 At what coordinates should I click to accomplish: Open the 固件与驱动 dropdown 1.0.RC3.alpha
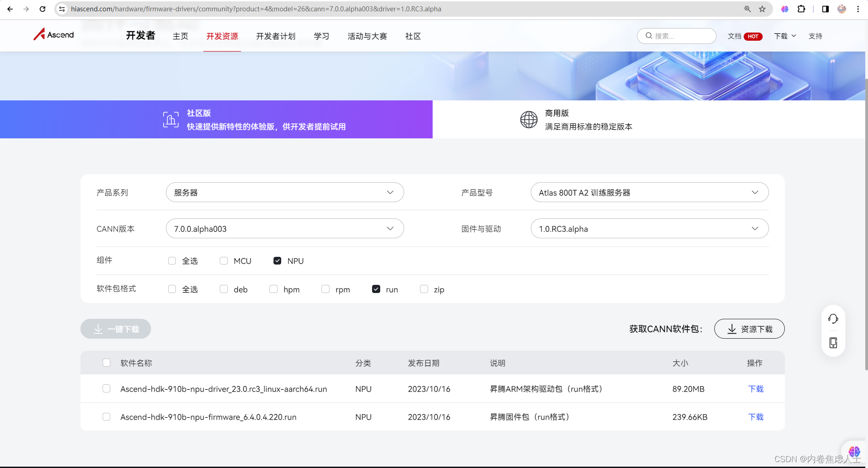click(650, 228)
